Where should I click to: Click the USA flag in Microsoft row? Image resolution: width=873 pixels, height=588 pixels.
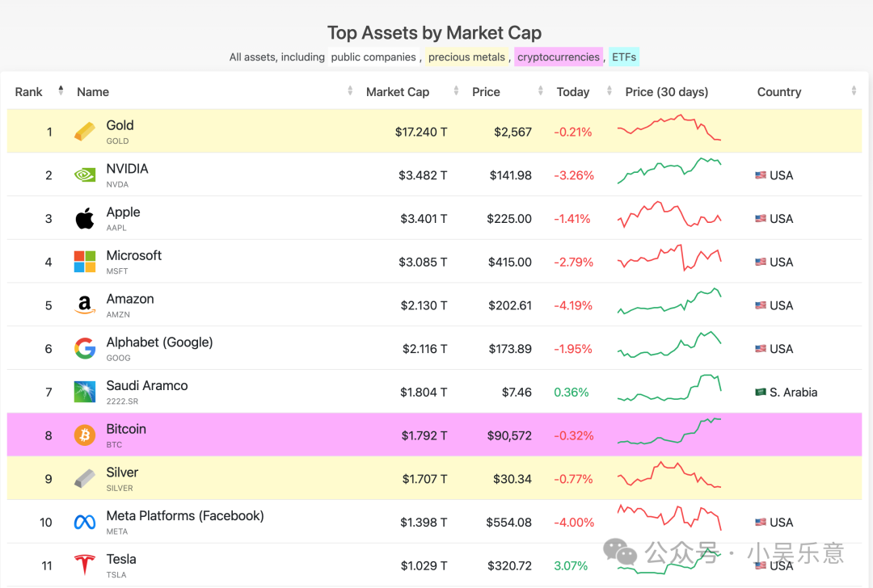click(761, 262)
